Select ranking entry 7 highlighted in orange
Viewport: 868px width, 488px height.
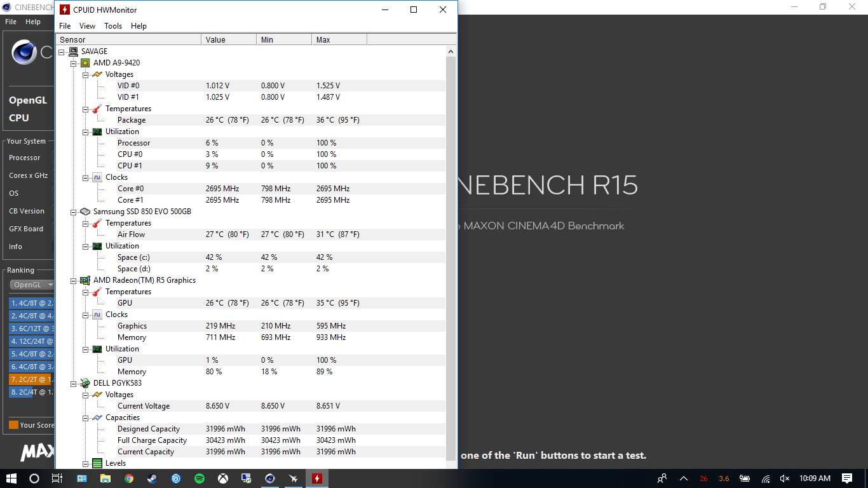coord(31,379)
